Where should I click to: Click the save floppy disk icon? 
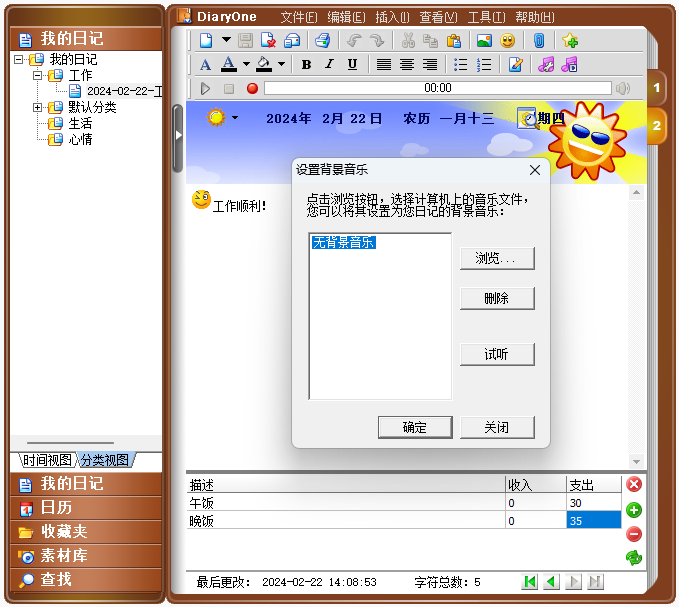point(246,40)
